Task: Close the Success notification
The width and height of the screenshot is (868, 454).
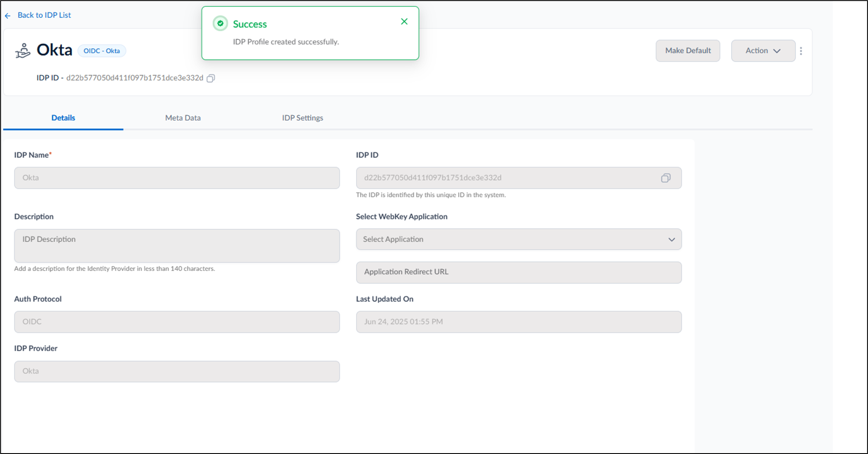Action: [x=404, y=22]
